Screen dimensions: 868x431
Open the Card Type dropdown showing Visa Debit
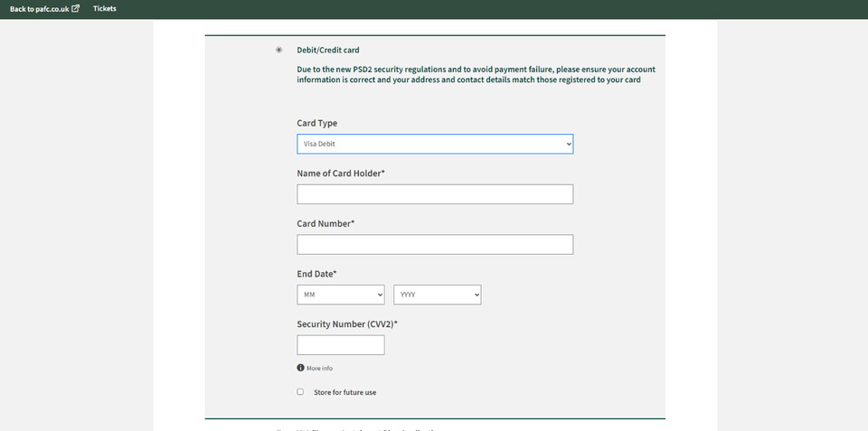[434, 144]
